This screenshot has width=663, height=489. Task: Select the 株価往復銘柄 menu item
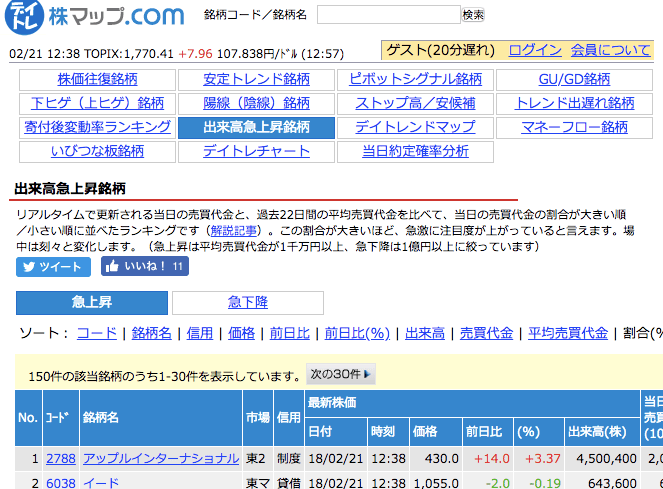click(97, 79)
